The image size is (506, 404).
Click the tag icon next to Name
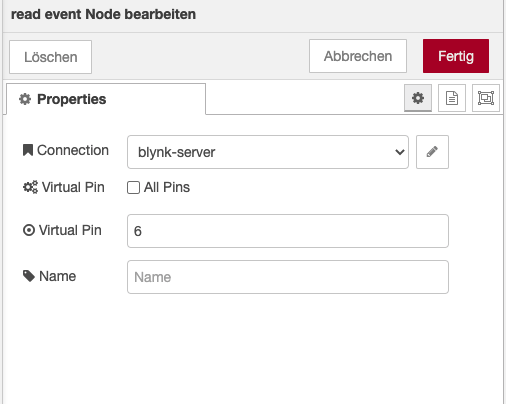coord(29,276)
